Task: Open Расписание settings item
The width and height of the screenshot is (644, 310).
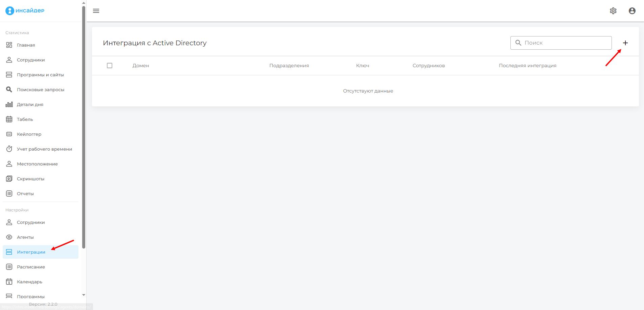Action: [x=31, y=267]
